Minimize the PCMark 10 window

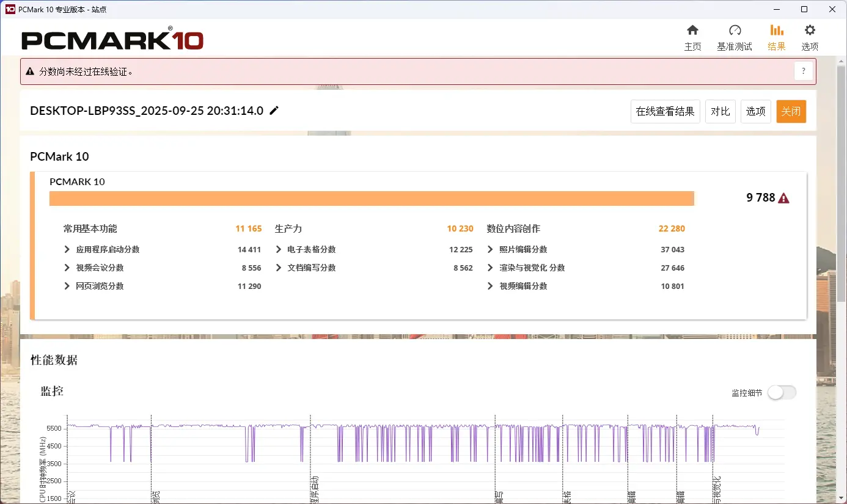click(777, 9)
